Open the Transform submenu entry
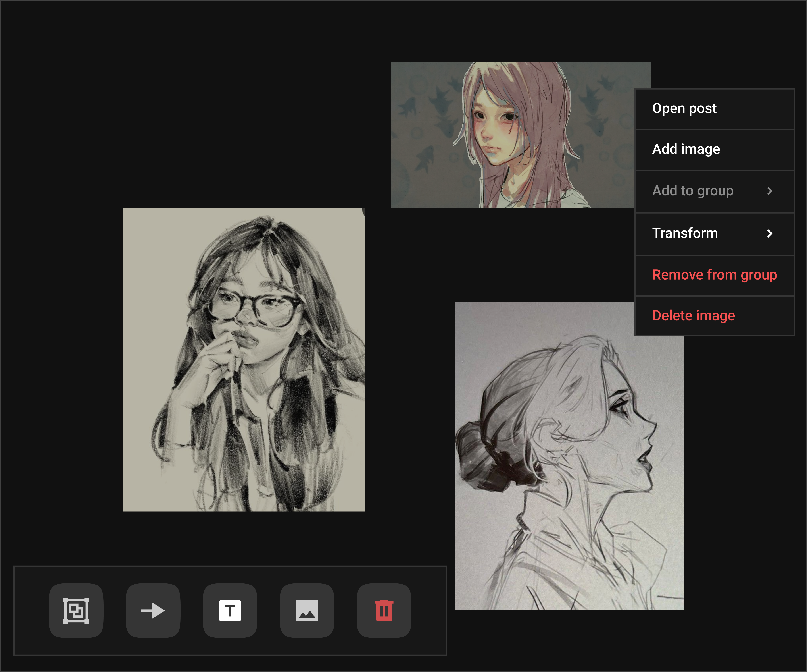Viewport: 807px width, 672px height. coord(685,233)
